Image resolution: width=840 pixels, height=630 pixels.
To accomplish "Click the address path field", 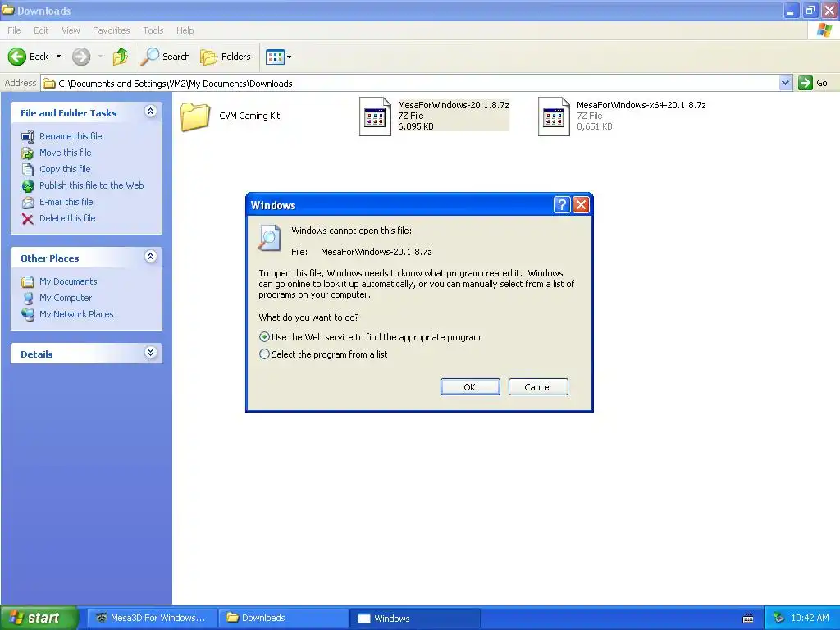I will click(410, 83).
